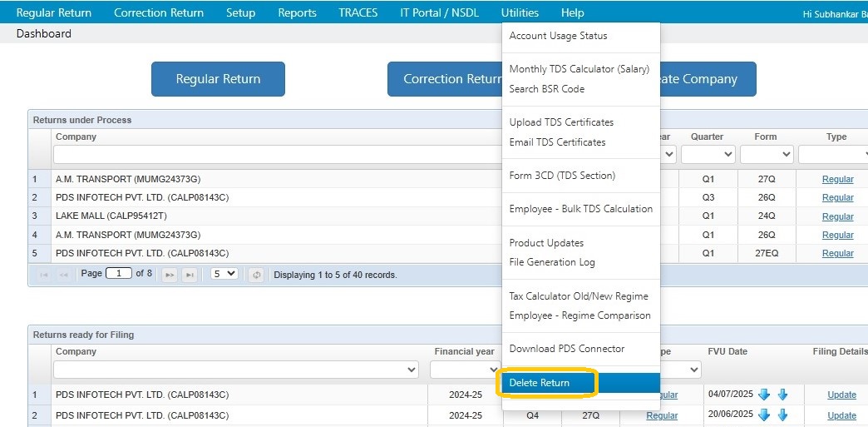Image resolution: width=868 pixels, height=427 pixels.
Task: Open the TRACES menu
Action: (358, 12)
